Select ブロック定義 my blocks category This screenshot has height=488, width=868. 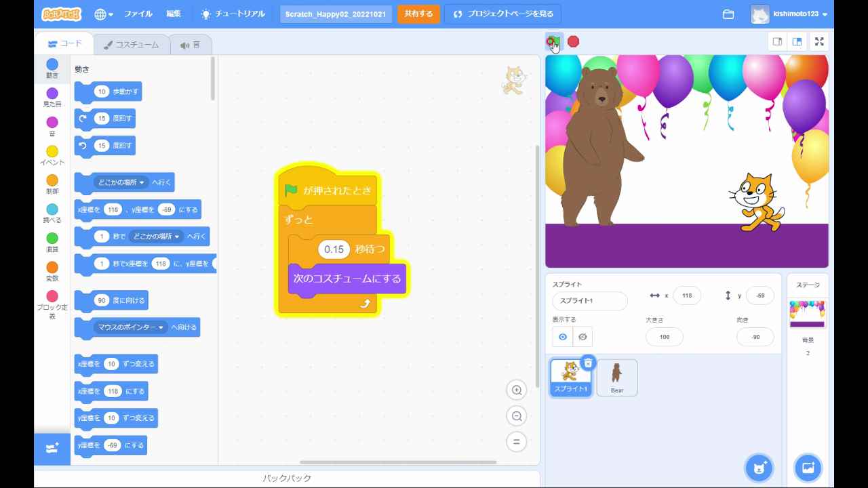tap(52, 304)
